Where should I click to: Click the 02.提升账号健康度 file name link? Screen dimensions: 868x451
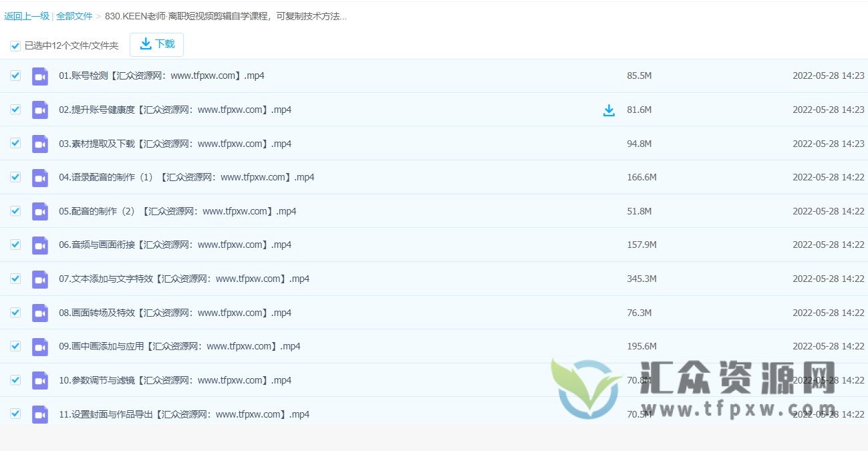(174, 109)
